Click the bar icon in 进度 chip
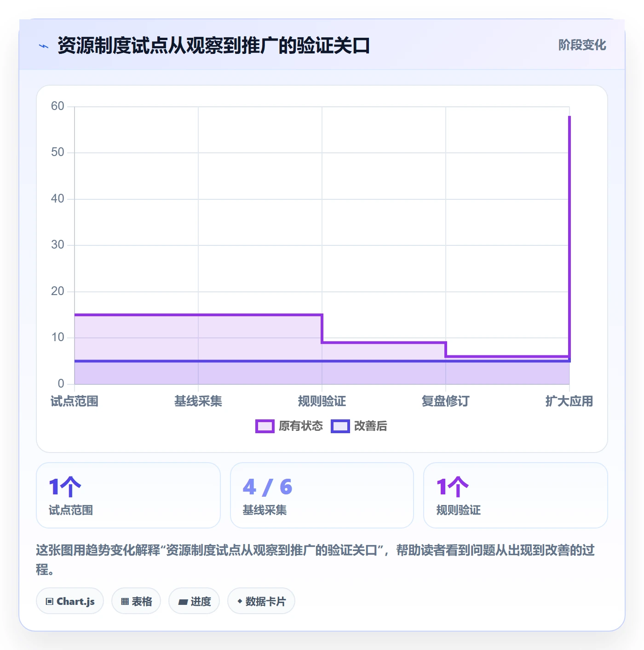This screenshot has width=644, height=650. [x=183, y=602]
